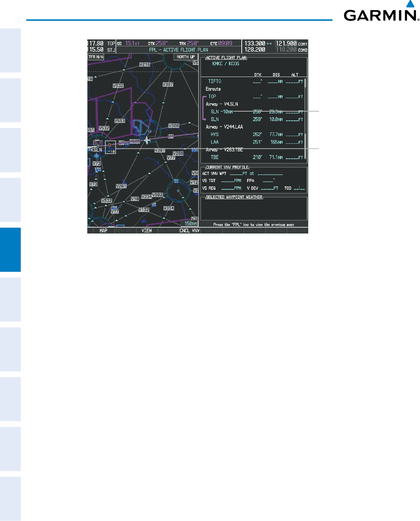Select the SLN VOR label on map

[x=98, y=143]
